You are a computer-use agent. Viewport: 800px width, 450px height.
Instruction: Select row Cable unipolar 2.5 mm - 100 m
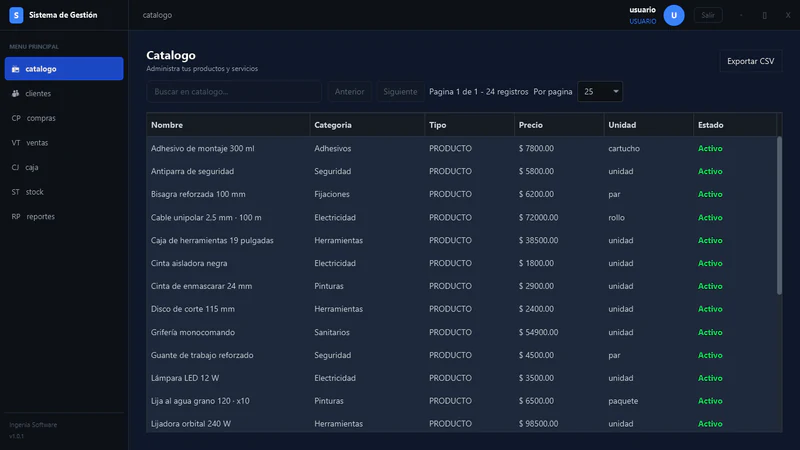(462, 217)
